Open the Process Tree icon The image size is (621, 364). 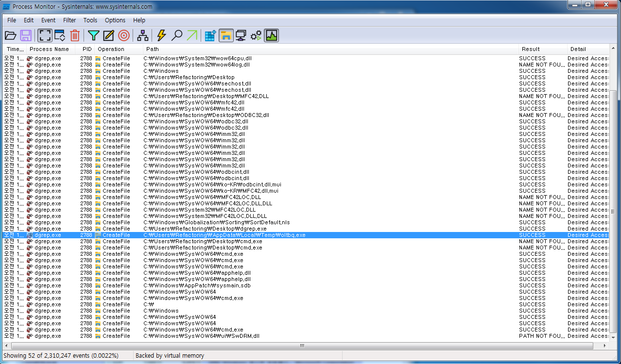coord(142,35)
